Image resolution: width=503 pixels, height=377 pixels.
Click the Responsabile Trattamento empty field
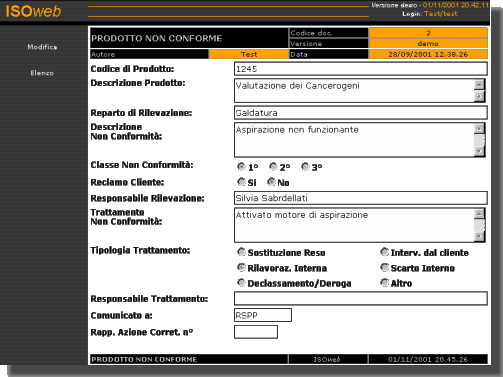(x=361, y=298)
